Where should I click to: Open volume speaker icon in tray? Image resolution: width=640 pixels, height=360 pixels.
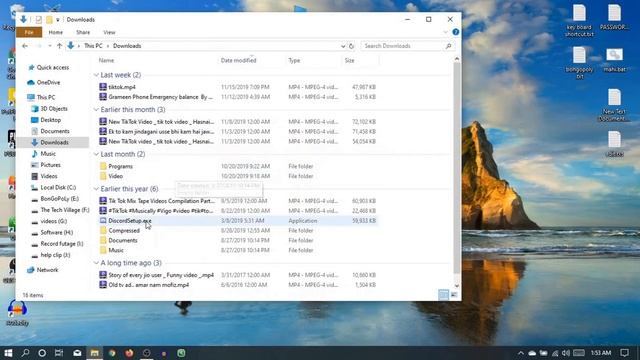pyautogui.click(x=565, y=353)
